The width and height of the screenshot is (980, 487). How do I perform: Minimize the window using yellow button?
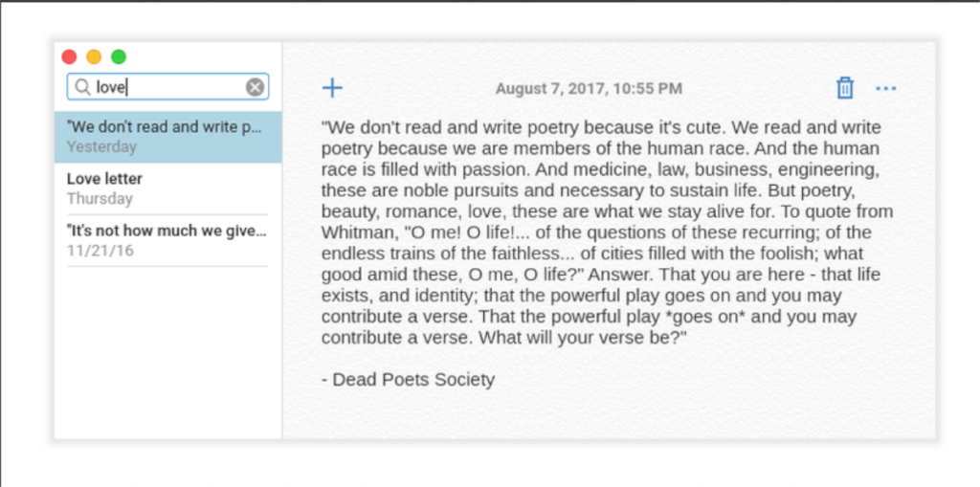click(x=94, y=56)
